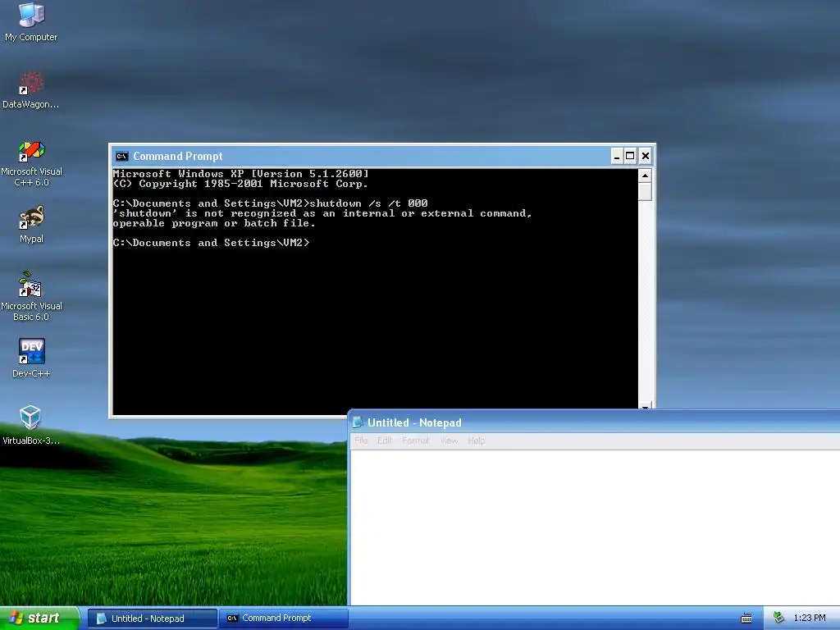Click inside the Notepad text area
Screen dimensions: 840x630
point(595,527)
